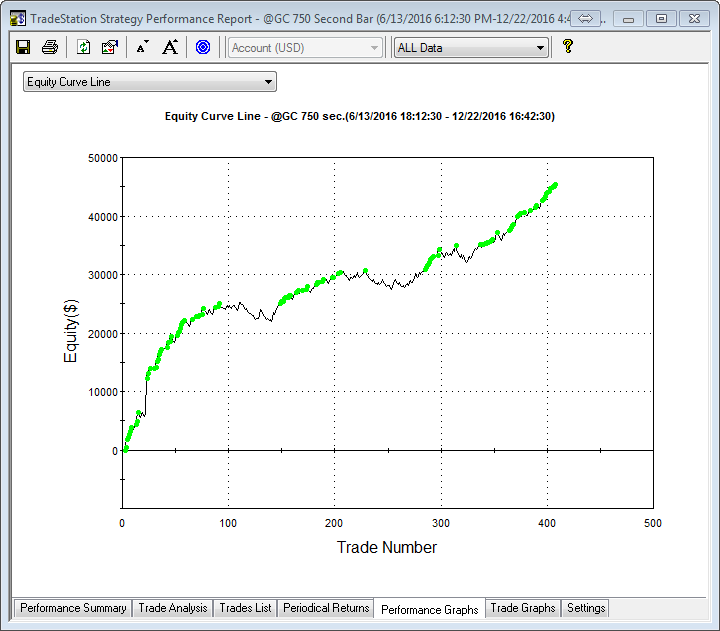Open the report properties icon
The height and width of the screenshot is (631, 720).
(x=110, y=47)
